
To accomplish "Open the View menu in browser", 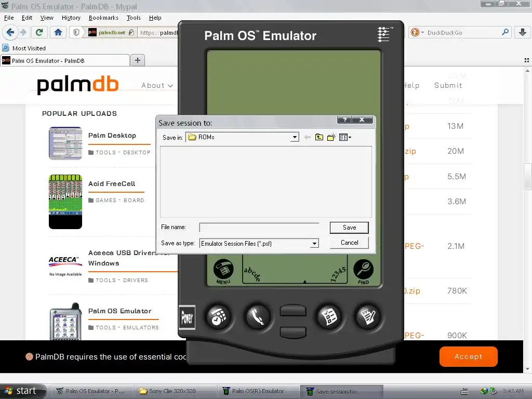I will (x=47, y=18).
